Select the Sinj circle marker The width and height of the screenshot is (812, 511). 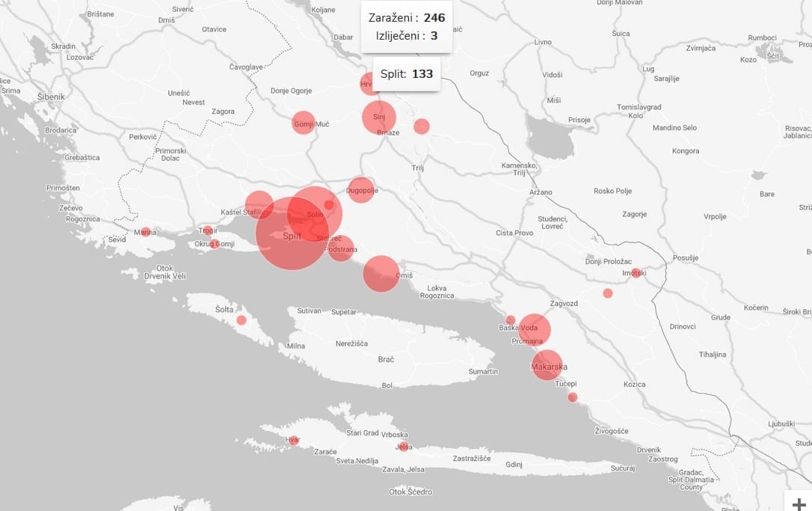point(379,117)
